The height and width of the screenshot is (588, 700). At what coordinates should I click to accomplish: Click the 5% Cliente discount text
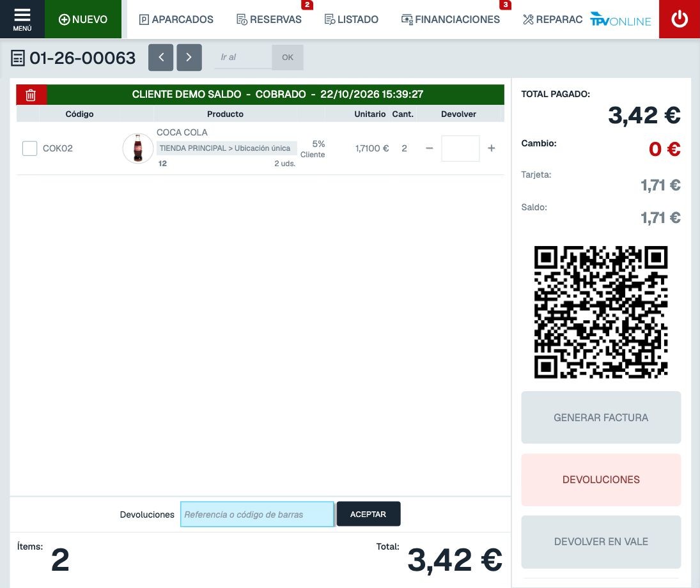313,149
